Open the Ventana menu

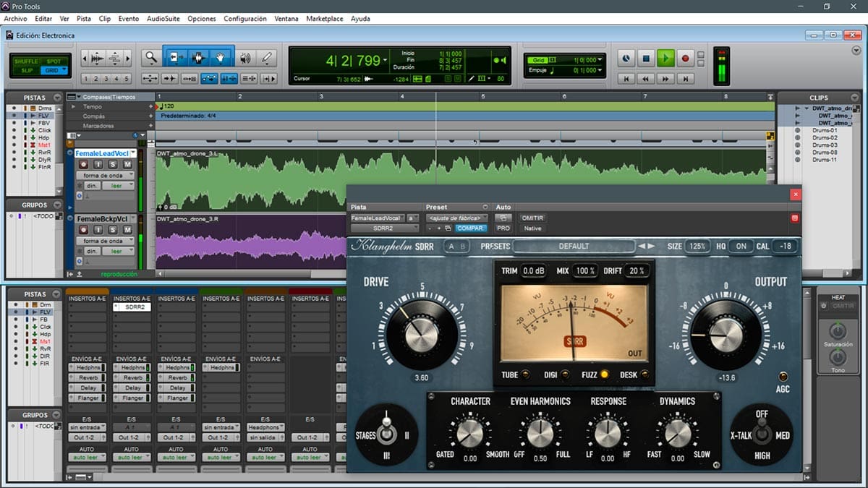point(286,18)
